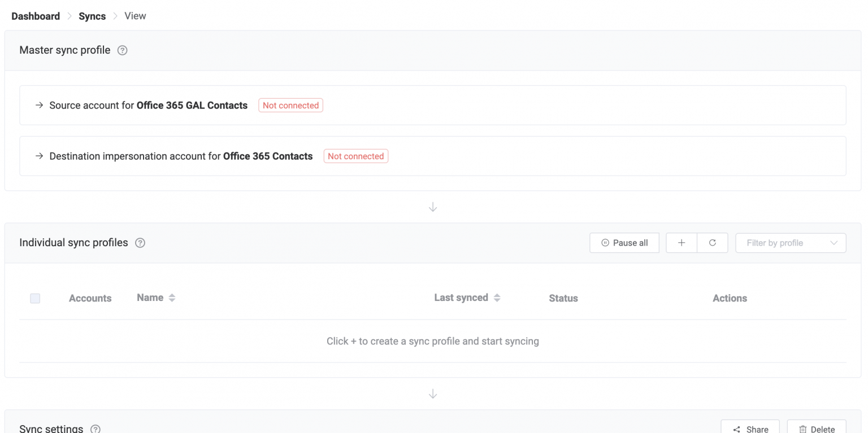Connect the destination impersonation account for Office 365 Contacts

pyautogui.click(x=355, y=156)
